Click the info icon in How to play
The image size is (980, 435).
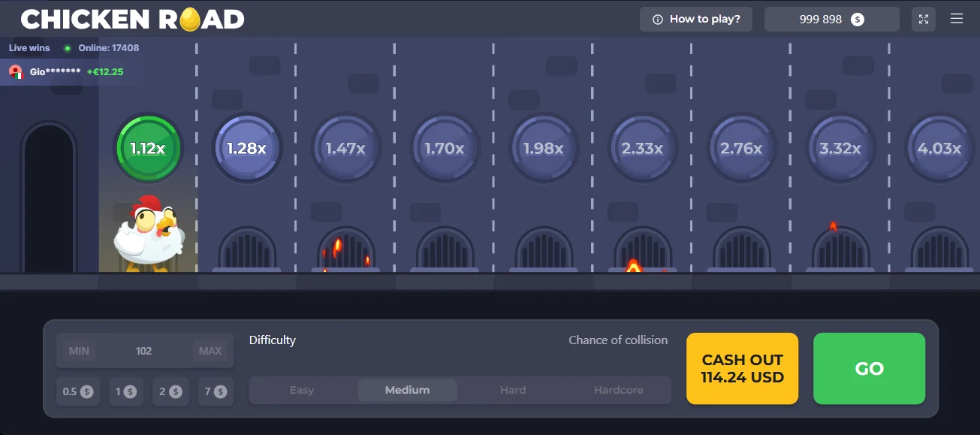point(658,20)
